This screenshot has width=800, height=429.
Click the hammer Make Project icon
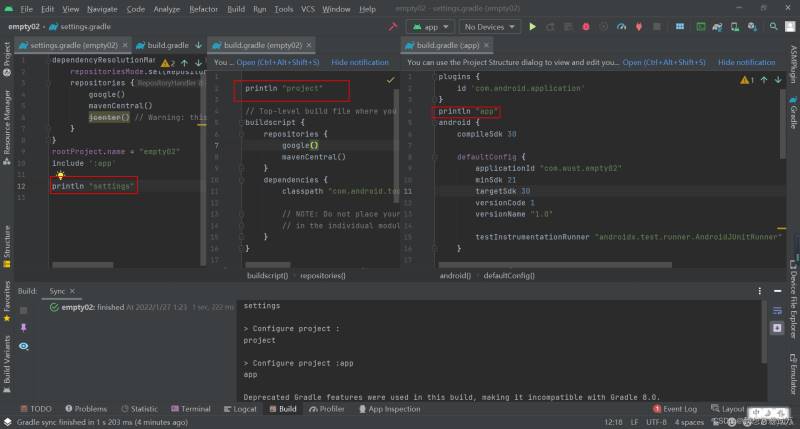point(392,27)
